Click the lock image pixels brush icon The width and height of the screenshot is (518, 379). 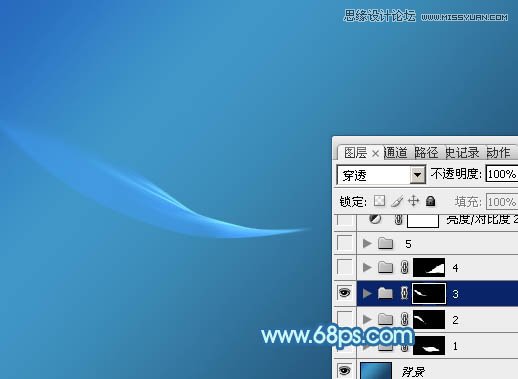(x=397, y=201)
